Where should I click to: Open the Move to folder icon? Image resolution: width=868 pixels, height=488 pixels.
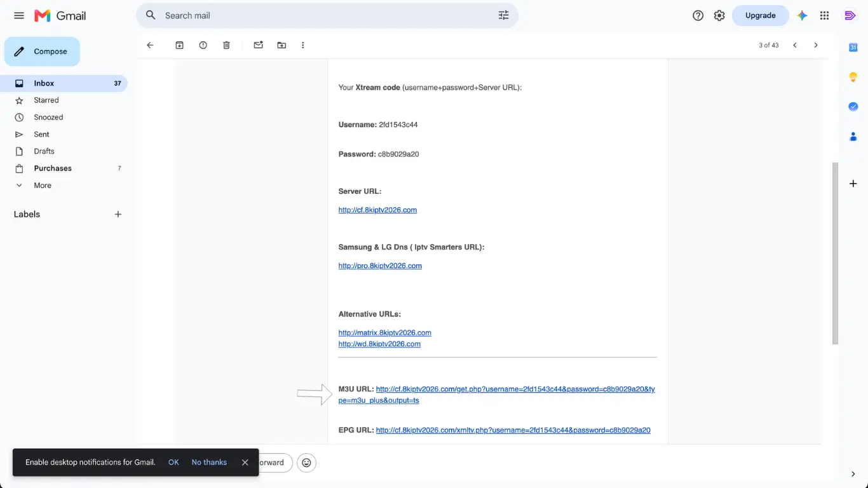tap(281, 45)
